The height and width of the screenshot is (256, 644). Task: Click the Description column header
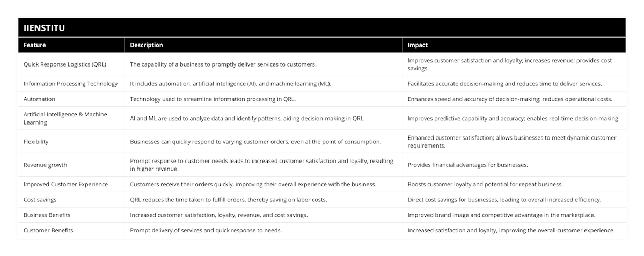click(147, 45)
